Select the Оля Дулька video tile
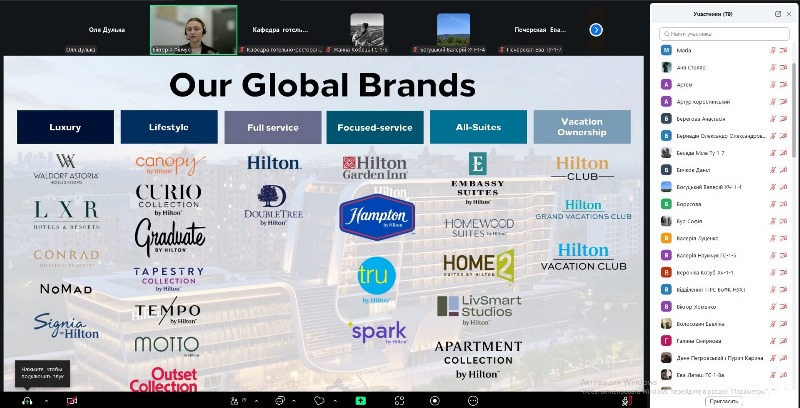Screen dimensions: 800x408 pos(107,30)
